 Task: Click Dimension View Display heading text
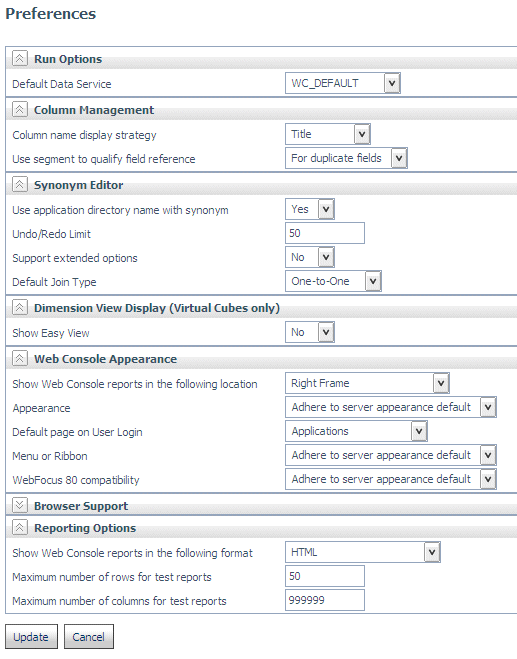tap(157, 308)
